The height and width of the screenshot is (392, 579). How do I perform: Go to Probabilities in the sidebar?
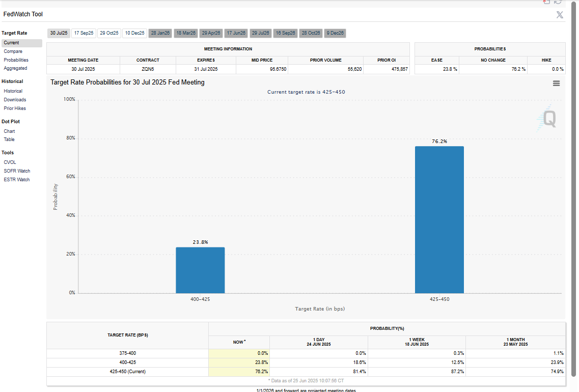pyautogui.click(x=16, y=60)
